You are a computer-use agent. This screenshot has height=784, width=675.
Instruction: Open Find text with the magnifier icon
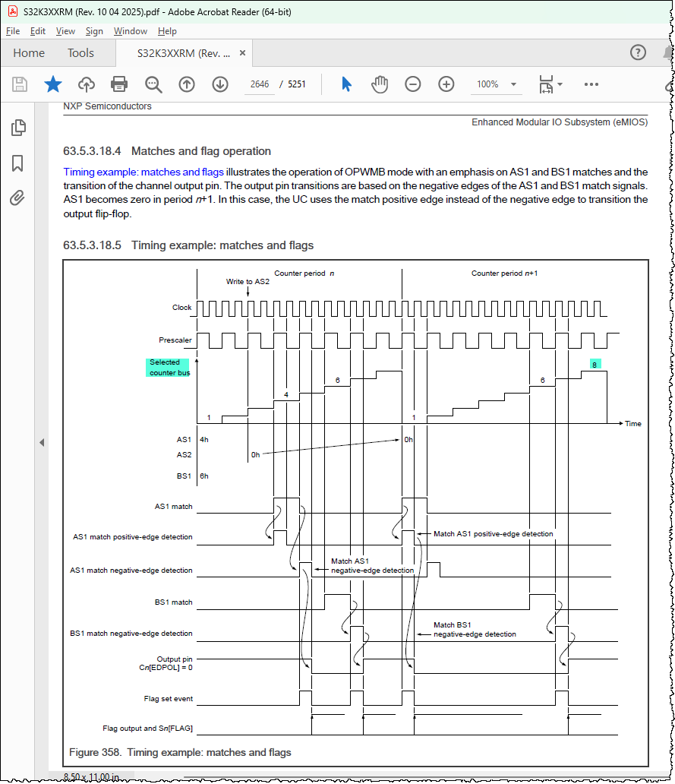(x=153, y=84)
